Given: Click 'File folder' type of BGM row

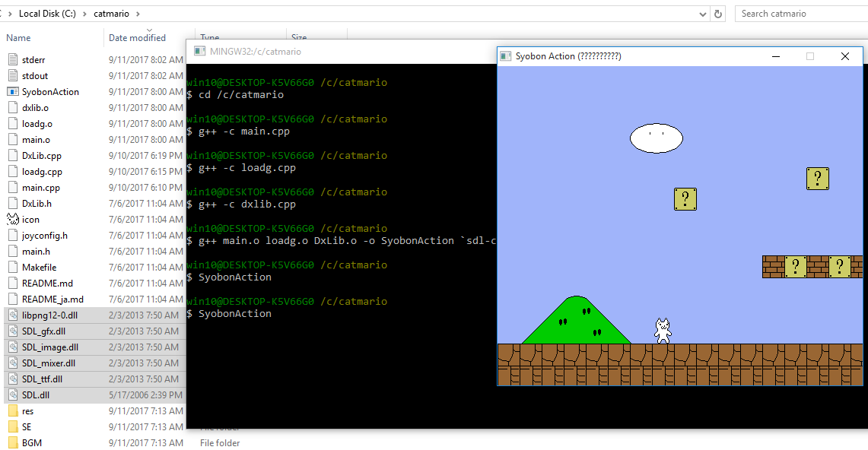Looking at the screenshot, I should point(220,443).
